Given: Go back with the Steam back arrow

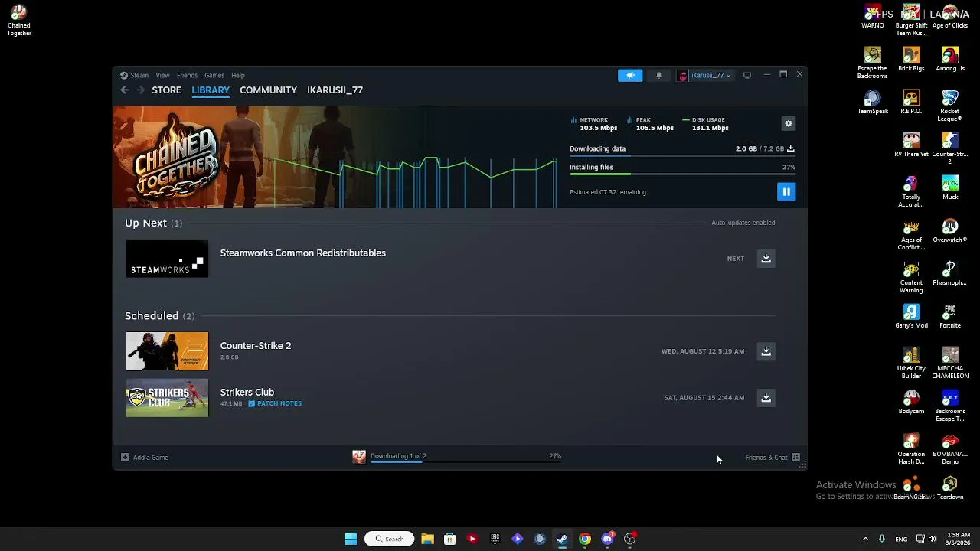Looking at the screenshot, I should [x=125, y=90].
